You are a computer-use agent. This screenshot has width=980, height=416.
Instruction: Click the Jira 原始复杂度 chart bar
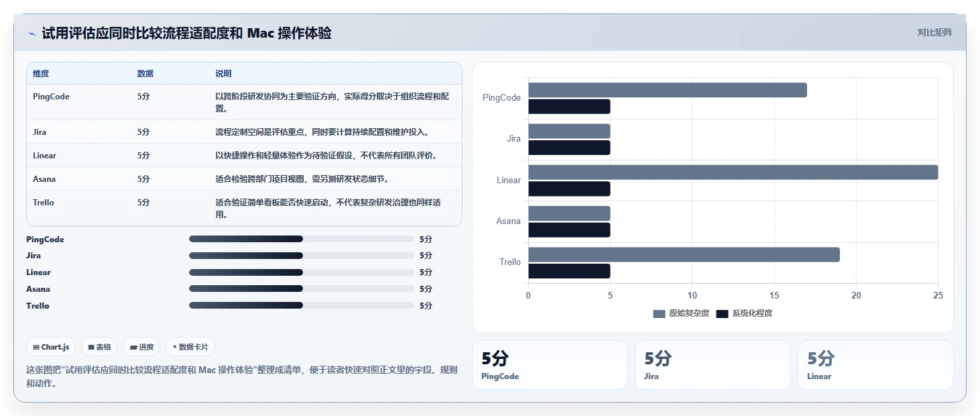click(x=569, y=131)
